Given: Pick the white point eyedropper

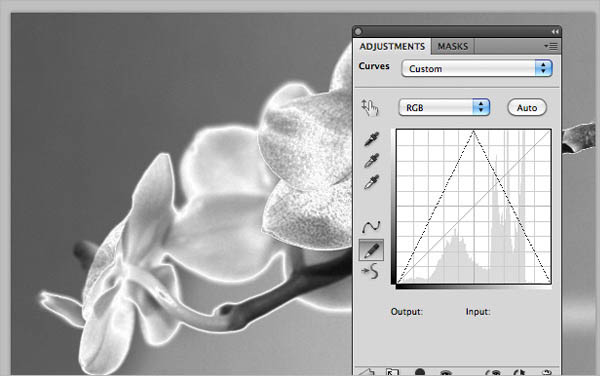Looking at the screenshot, I should (x=372, y=182).
